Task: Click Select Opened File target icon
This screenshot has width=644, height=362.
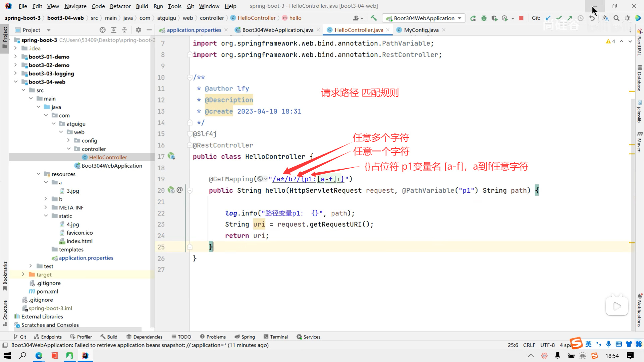Action: 103,30
